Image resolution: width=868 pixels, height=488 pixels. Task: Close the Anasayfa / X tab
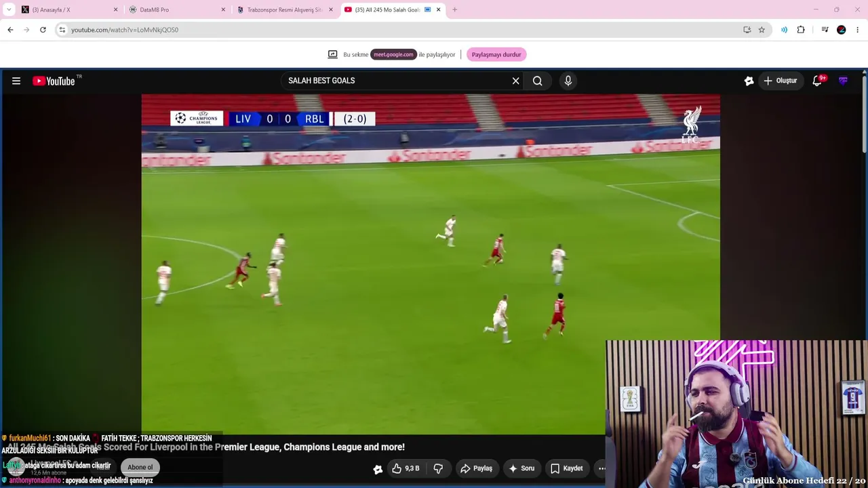115,9
